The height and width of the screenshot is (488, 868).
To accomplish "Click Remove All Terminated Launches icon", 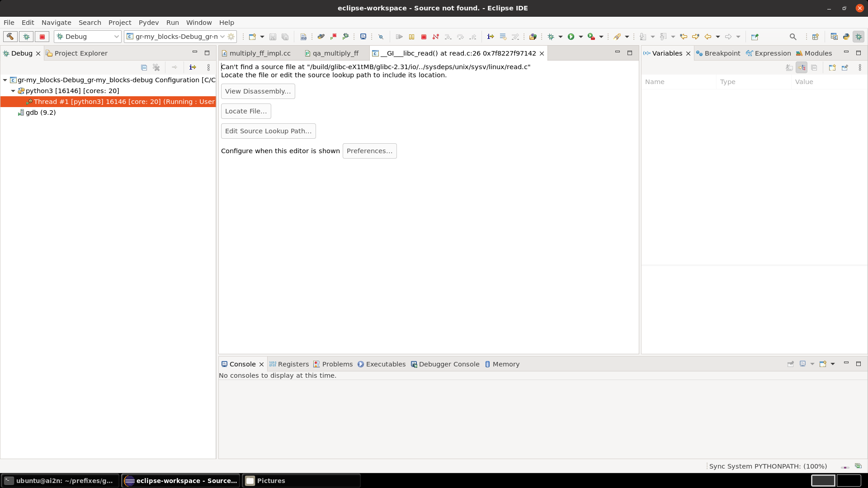I will pyautogui.click(x=156, y=67).
